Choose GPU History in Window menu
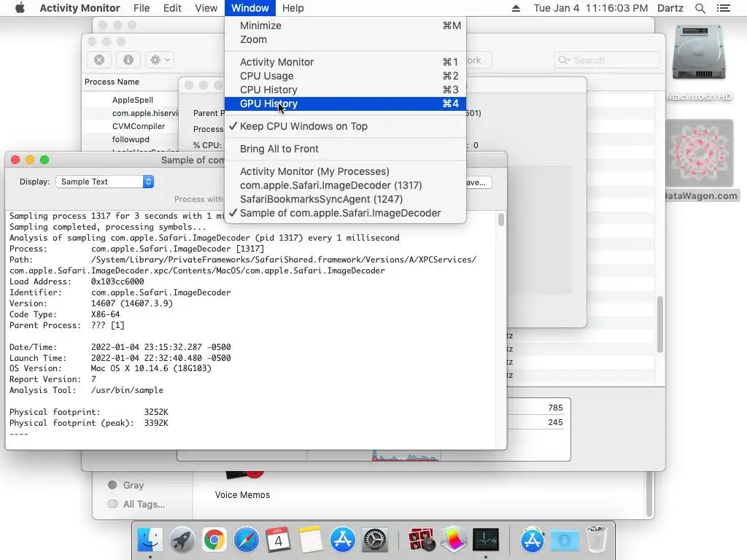 [345, 104]
